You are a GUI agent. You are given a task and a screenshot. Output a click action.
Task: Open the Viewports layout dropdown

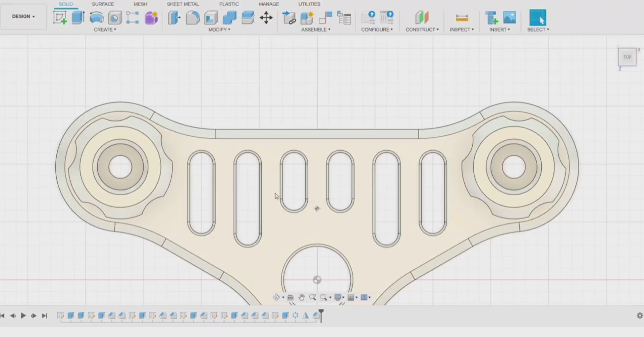[365, 297]
